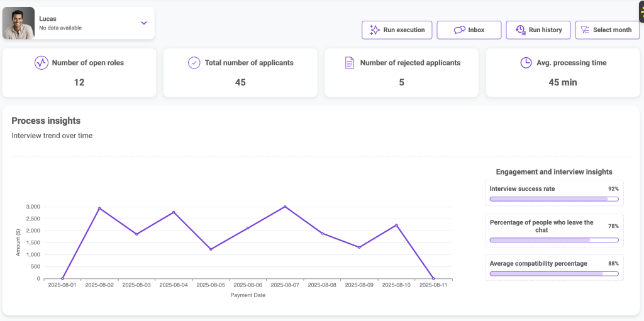Click the sparkle icon on Run execution
644x321 pixels.
click(x=374, y=30)
